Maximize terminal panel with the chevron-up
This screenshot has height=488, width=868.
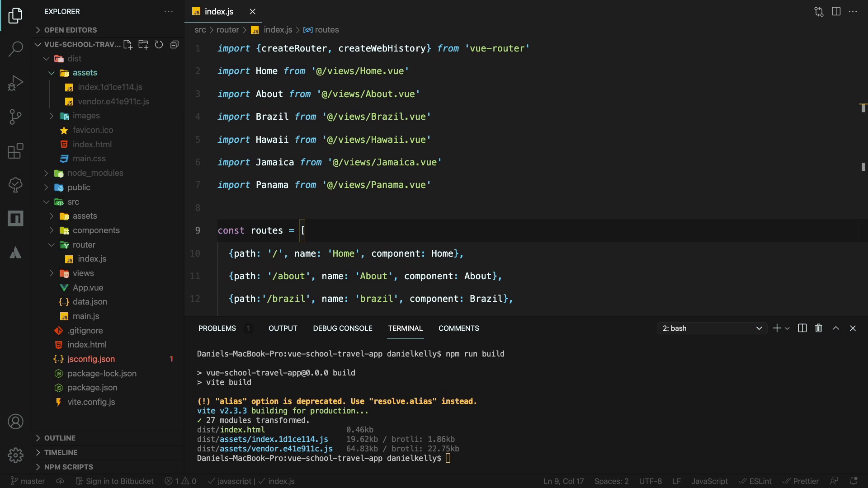point(835,328)
